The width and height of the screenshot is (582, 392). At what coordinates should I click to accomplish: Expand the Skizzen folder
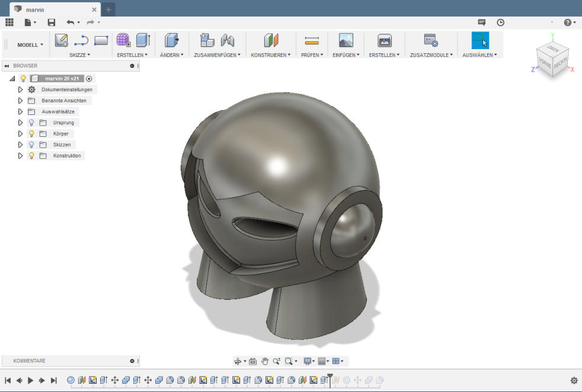20,144
